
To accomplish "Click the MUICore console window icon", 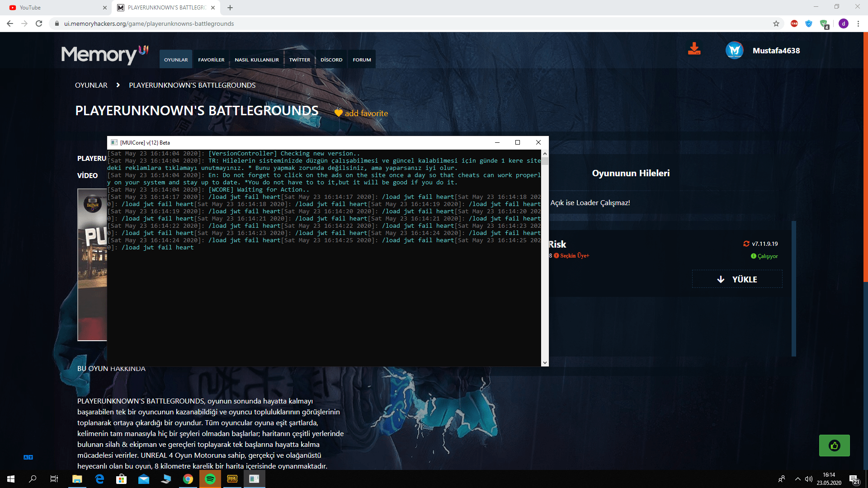I will coord(114,142).
